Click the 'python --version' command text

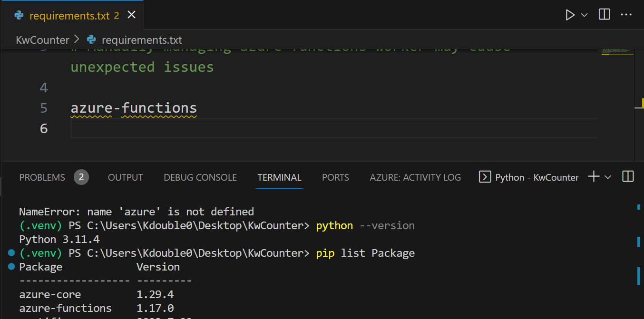pos(365,225)
